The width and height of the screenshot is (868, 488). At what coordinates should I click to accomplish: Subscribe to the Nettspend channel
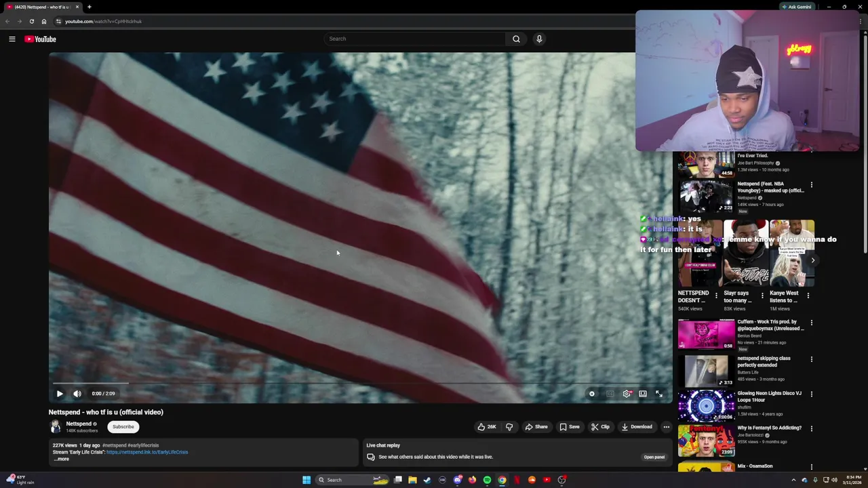(123, 427)
